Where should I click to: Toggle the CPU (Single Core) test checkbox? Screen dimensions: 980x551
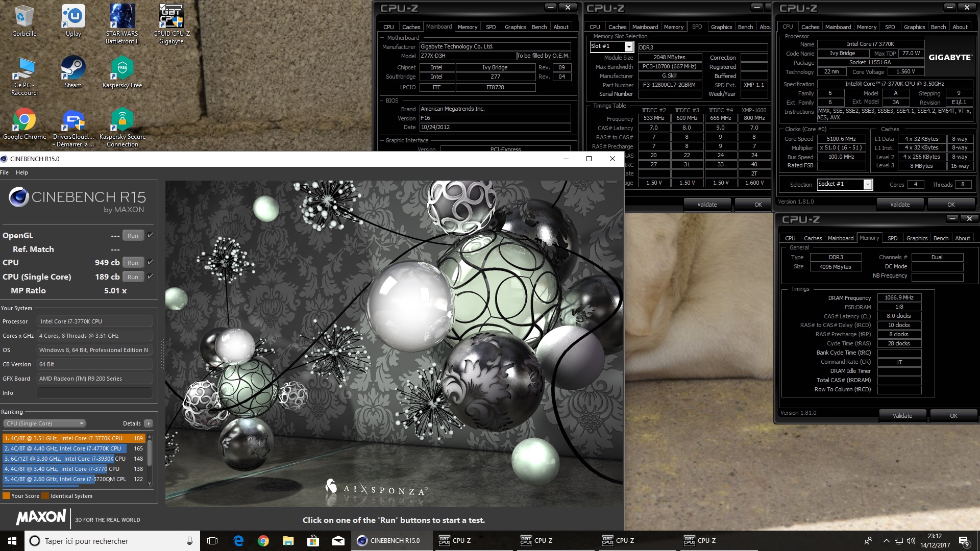150,277
